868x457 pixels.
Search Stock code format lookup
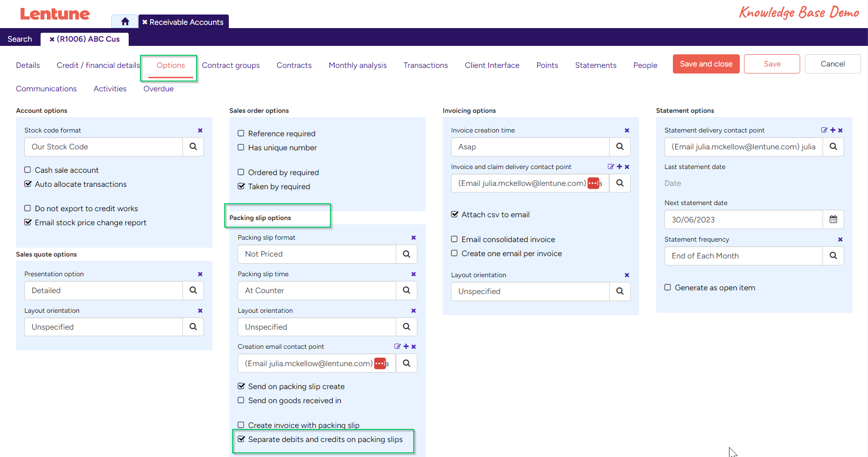[x=193, y=147]
